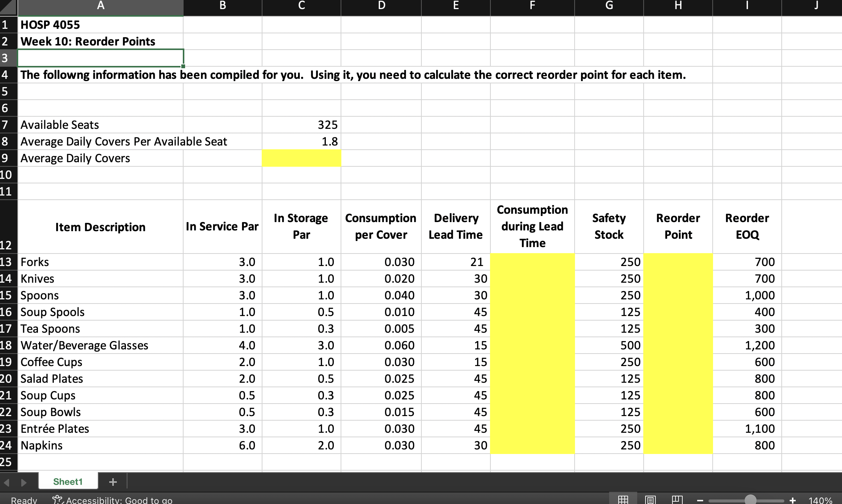Select column H header

point(678,6)
